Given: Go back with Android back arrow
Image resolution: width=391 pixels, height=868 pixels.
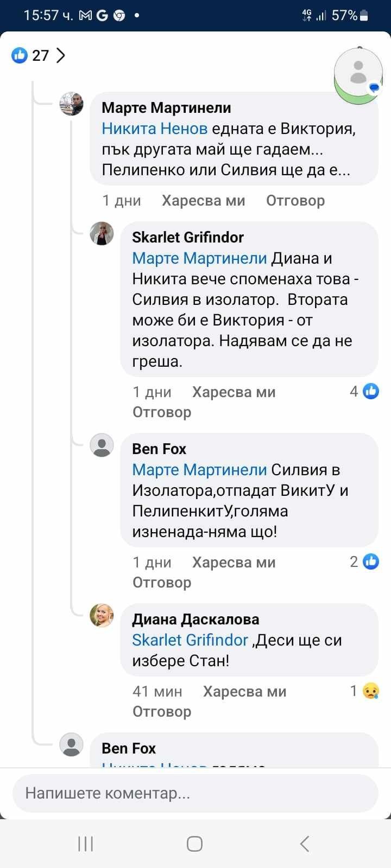Looking at the screenshot, I should (x=305, y=844).
